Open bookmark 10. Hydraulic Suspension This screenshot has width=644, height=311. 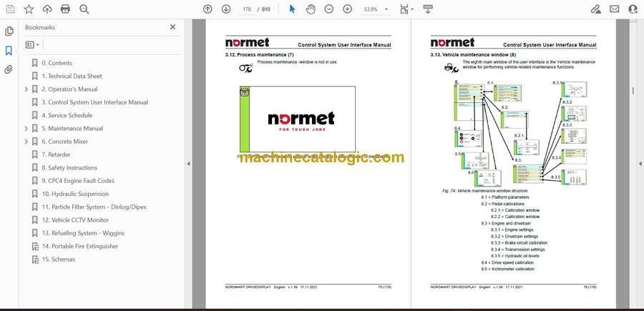[x=75, y=194]
